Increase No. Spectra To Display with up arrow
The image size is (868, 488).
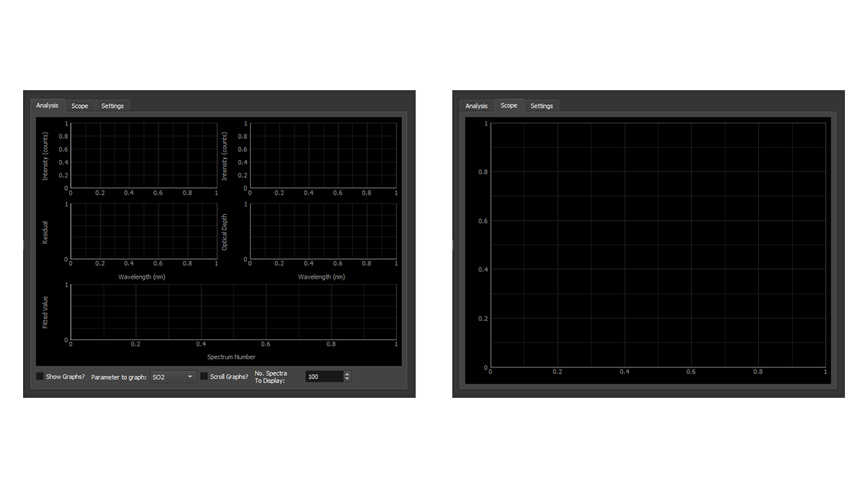tap(347, 373)
